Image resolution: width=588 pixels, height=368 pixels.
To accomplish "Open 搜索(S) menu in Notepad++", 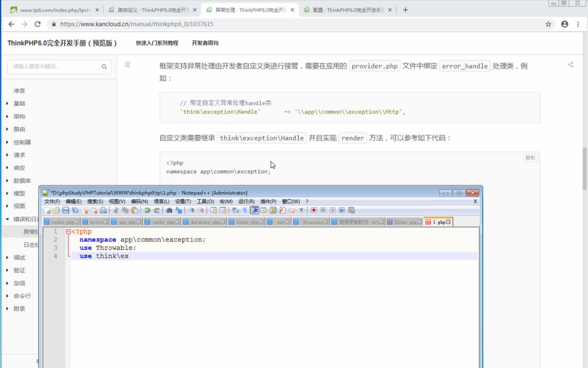I will [95, 202].
